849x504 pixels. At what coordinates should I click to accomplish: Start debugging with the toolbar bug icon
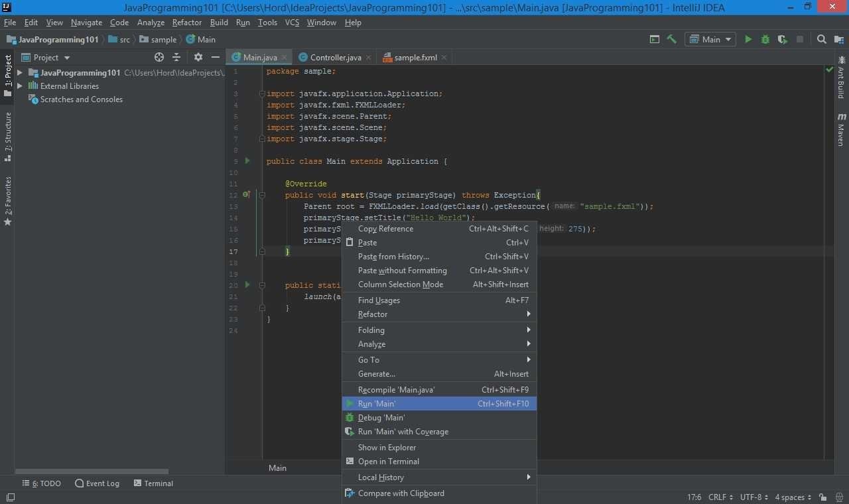coord(765,39)
